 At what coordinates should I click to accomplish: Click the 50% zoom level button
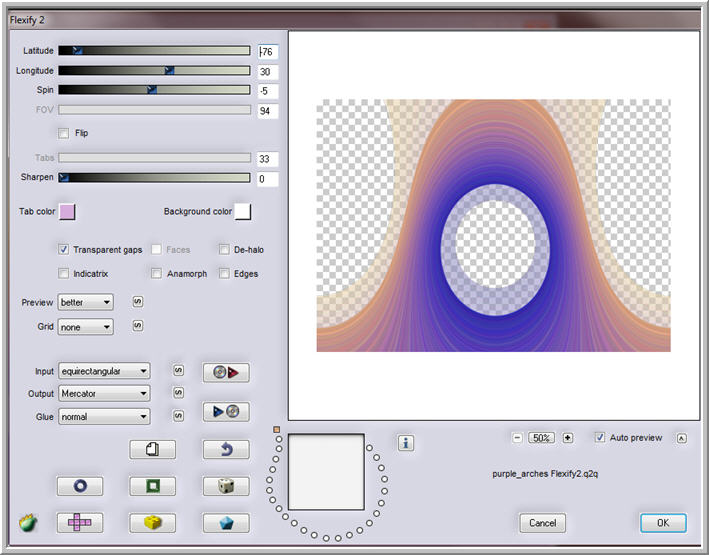click(x=542, y=438)
